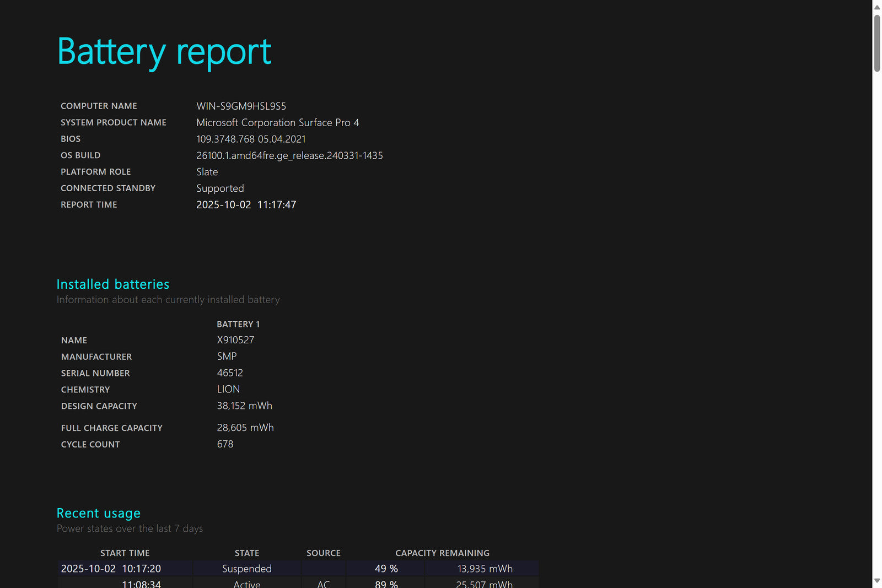Click the full charge capacity 28,605 mWh
Screen dimensions: 882x588
(x=245, y=428)
